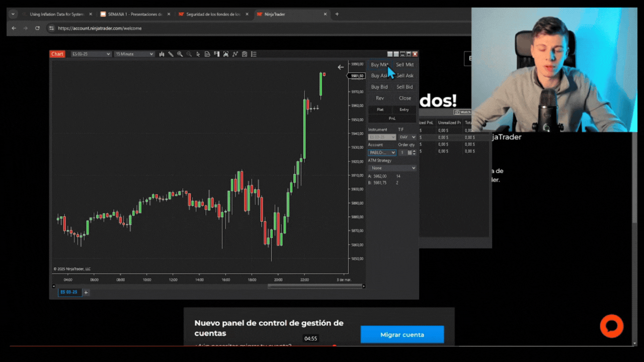Image resolution: width=644 pixels, height=362 pixels.
Task: Open the ATM Strategy None dropdown
Action: [392, 168]
